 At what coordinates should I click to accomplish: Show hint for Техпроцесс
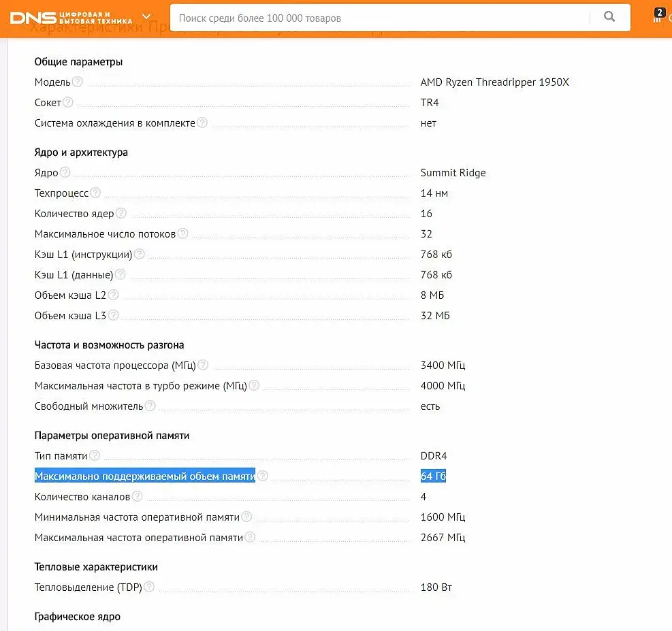point(95,193)
